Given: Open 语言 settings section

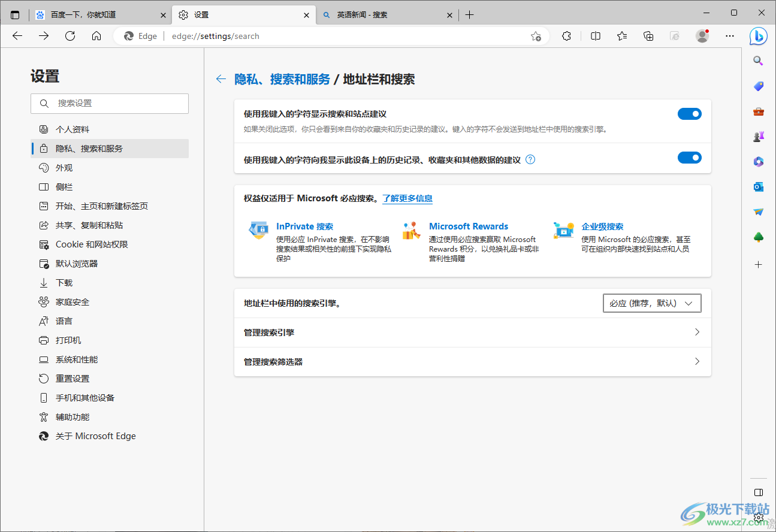Looking at the screenshot, I should (x=110, y=321).
